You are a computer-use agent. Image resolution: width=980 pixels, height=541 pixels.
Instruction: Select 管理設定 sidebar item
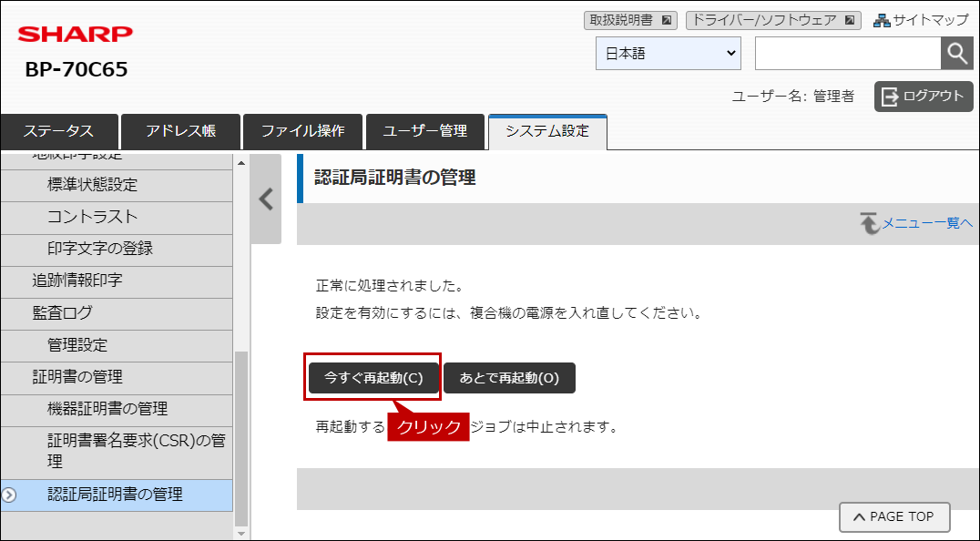117,345
